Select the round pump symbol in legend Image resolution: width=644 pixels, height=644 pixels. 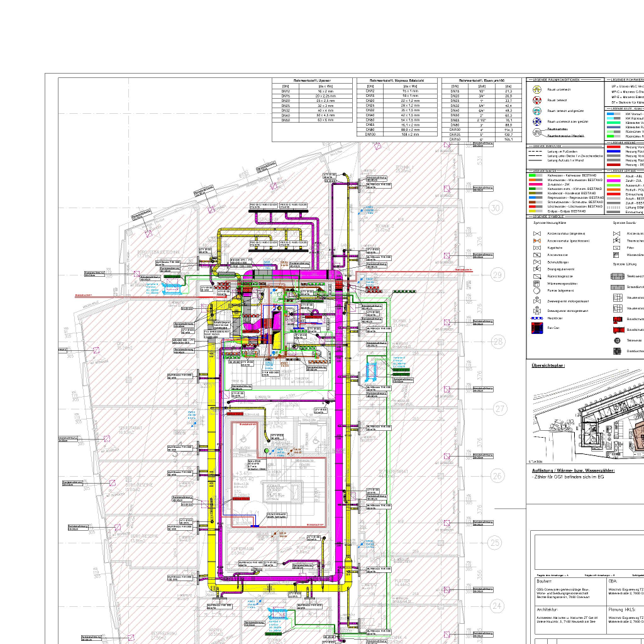536,291
